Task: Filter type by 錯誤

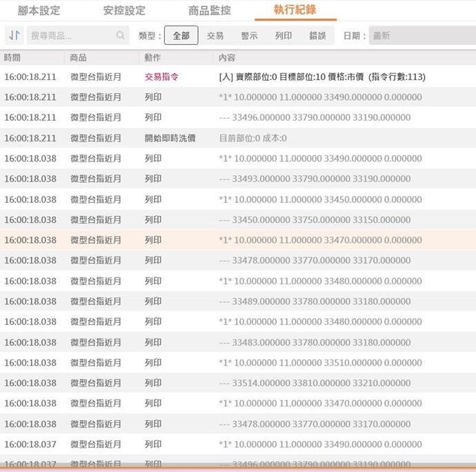Action: click(x=317, y=35)
